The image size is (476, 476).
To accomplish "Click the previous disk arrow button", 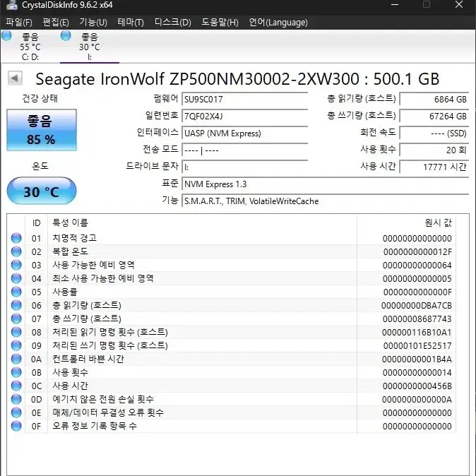I will [x=15, y=78].
